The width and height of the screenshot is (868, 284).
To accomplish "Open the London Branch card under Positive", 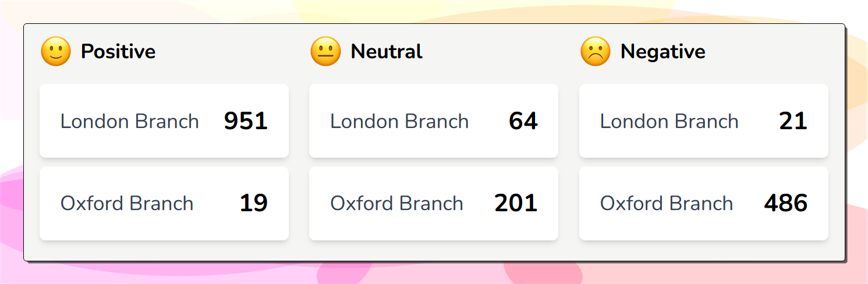I will 164,121.
